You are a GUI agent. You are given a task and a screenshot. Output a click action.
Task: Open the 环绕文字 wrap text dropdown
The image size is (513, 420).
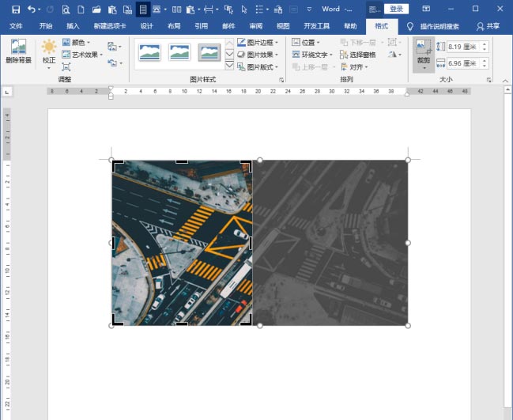click(312, 55)
